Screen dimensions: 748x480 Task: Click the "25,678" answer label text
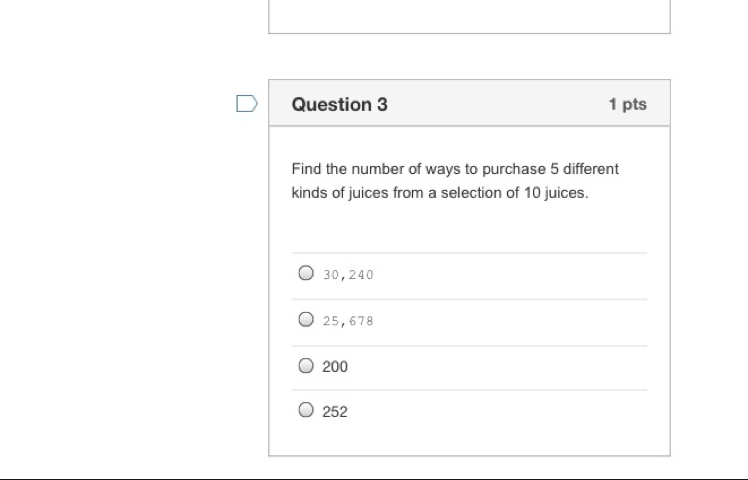click(x=348, y=321)
